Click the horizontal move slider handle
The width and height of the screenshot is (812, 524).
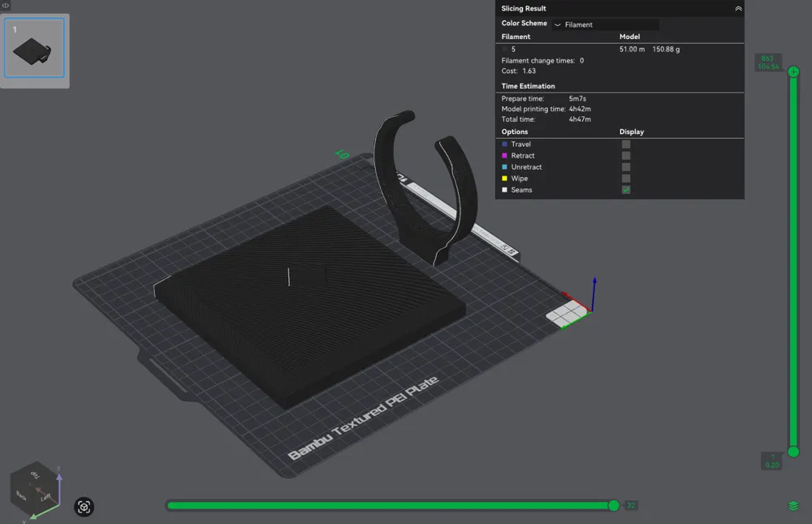tap(614, 505)
